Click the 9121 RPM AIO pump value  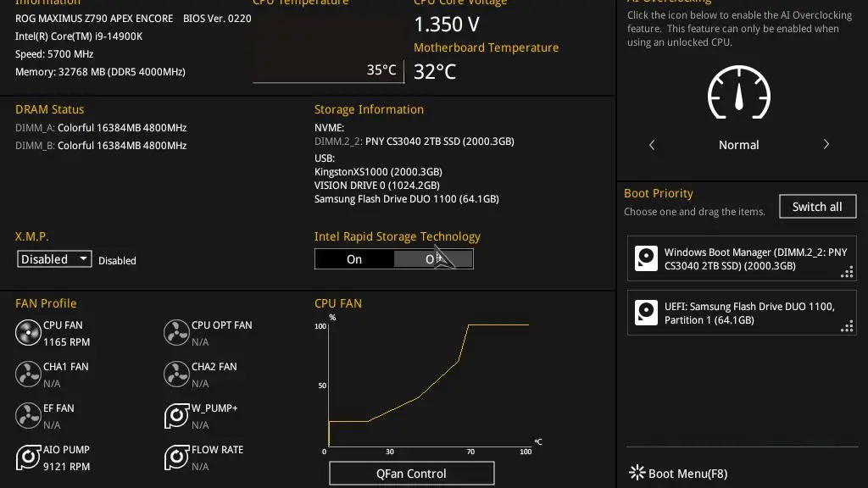(x=66, y=467)
